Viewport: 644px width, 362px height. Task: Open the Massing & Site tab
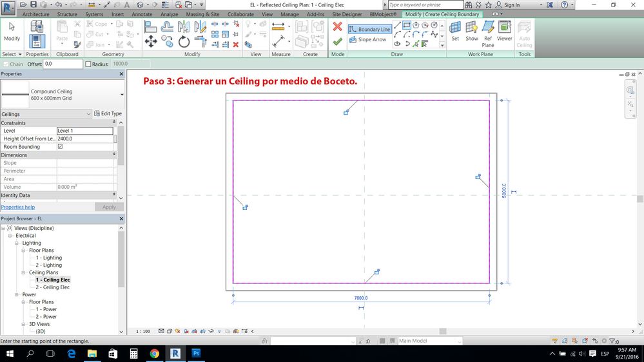pos(202,14)
